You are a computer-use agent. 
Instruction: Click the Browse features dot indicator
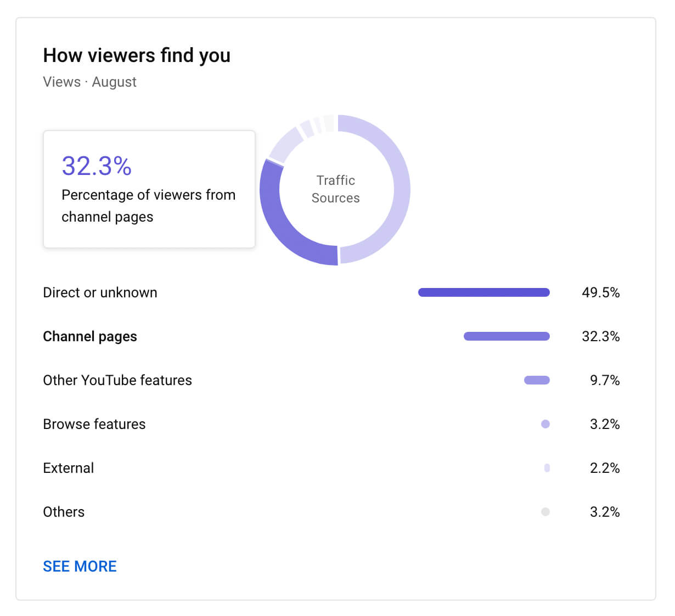545,424
